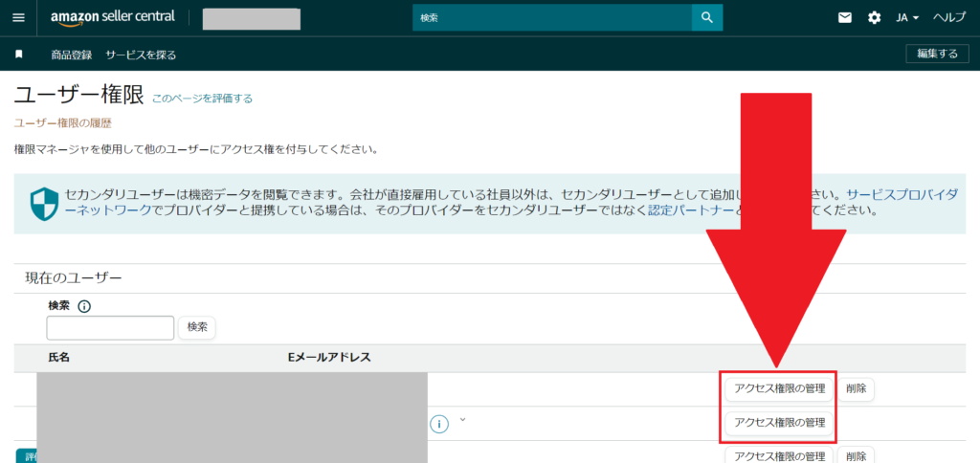Click the bookmark icon in the favorites bar
The height and width of the screenshot is (463, 980).
tap(18, 55)
